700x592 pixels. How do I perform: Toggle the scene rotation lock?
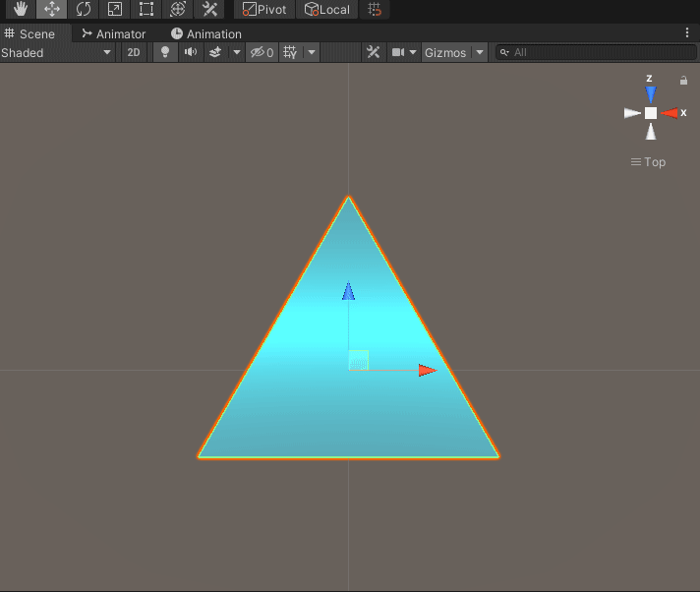(683, 81)
